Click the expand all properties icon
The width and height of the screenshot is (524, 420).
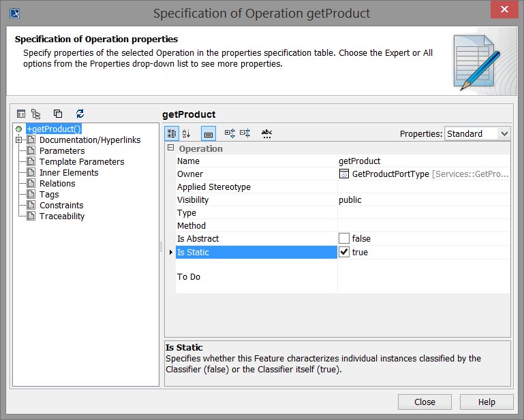click(230, 133)
